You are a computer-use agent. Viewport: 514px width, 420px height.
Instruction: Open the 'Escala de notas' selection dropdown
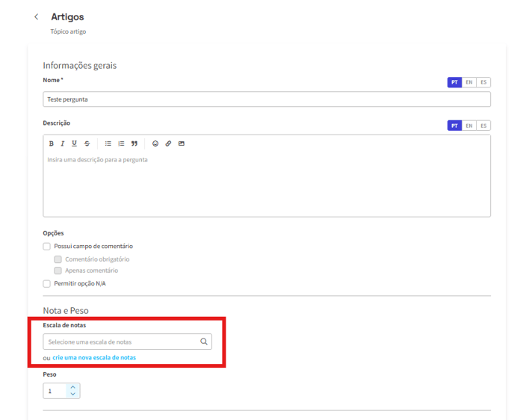point(127,342)
